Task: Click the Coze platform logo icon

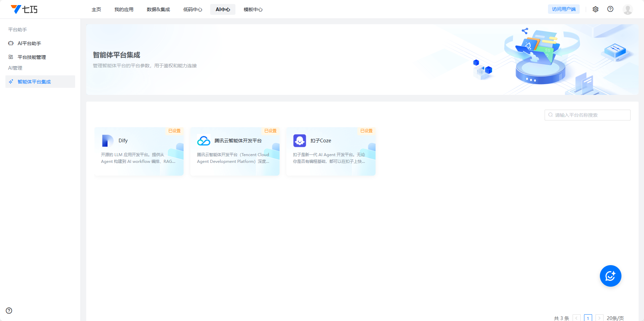Action: pos(299,141)
